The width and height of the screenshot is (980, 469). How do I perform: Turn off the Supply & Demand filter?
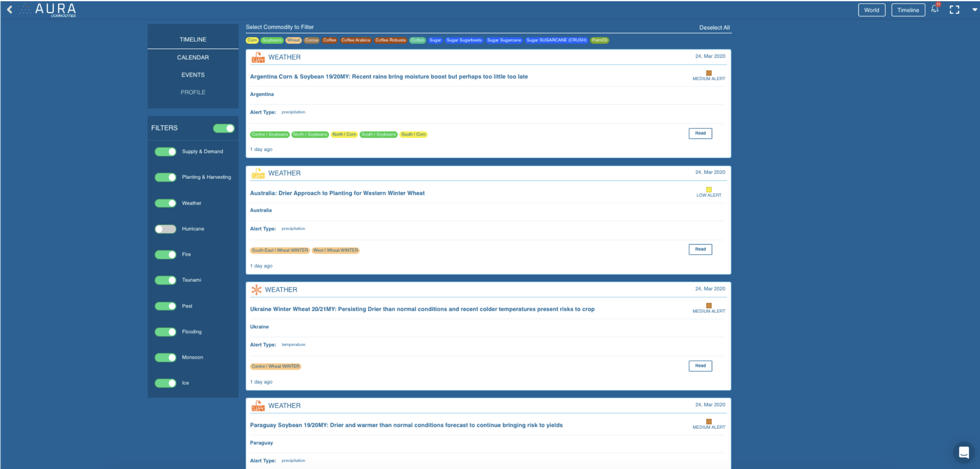tap(165, 151)
